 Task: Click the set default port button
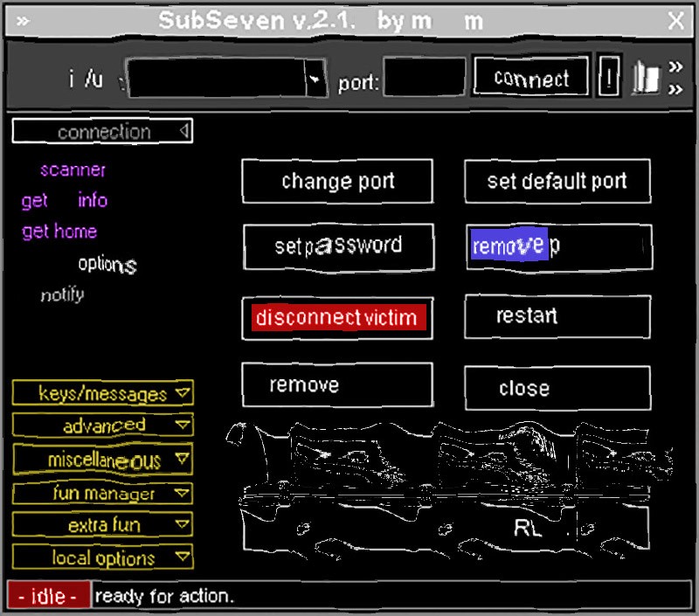tap(557, 181)
